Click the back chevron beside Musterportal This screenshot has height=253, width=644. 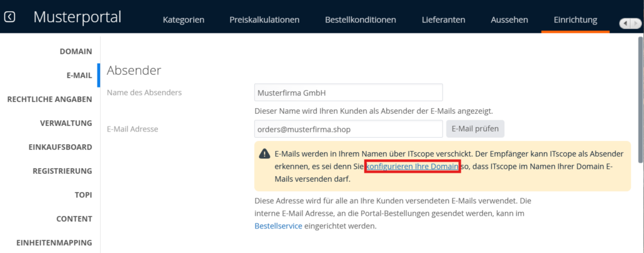[x=9, y=16]
